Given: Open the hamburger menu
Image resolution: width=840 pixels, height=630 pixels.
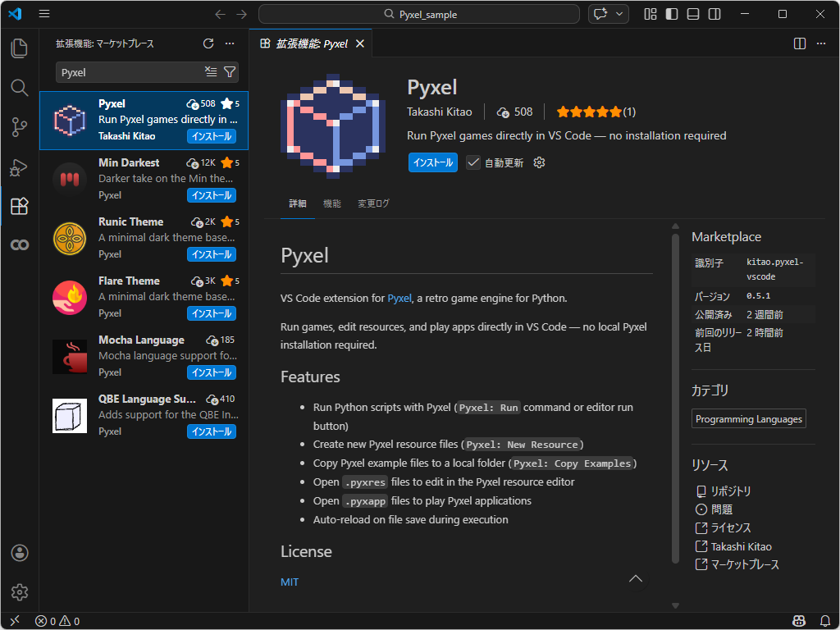Looking at the screenshot, I should [x=43, y=13].
